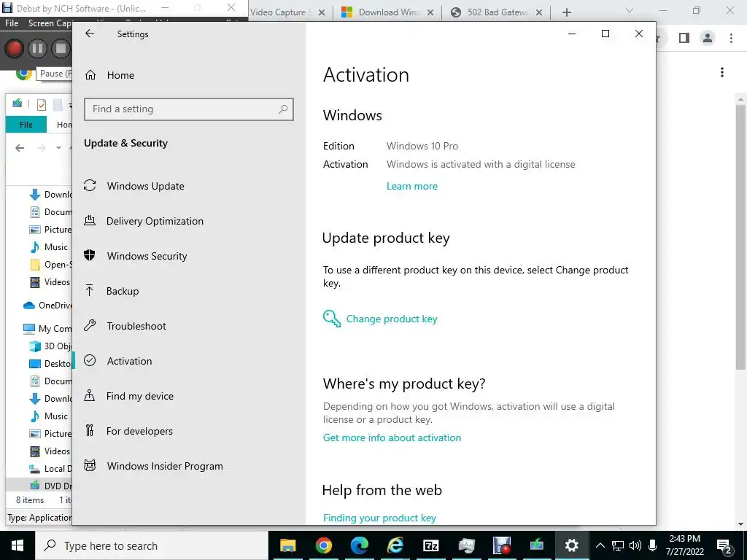Select Local Disk in Explorer tree
The image size is (747, 560).
point(50,469)
